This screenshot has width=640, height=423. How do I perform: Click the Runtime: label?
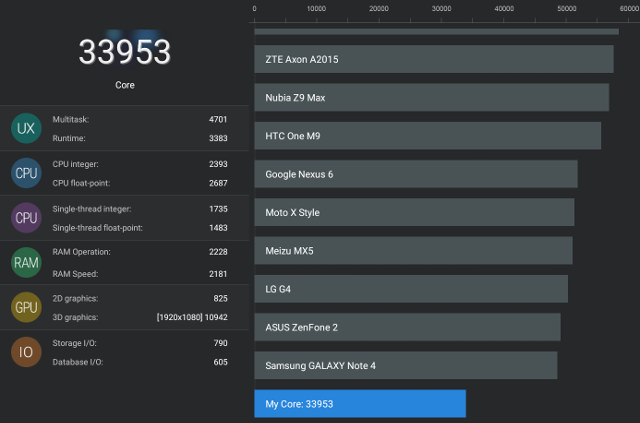(69, 138)
